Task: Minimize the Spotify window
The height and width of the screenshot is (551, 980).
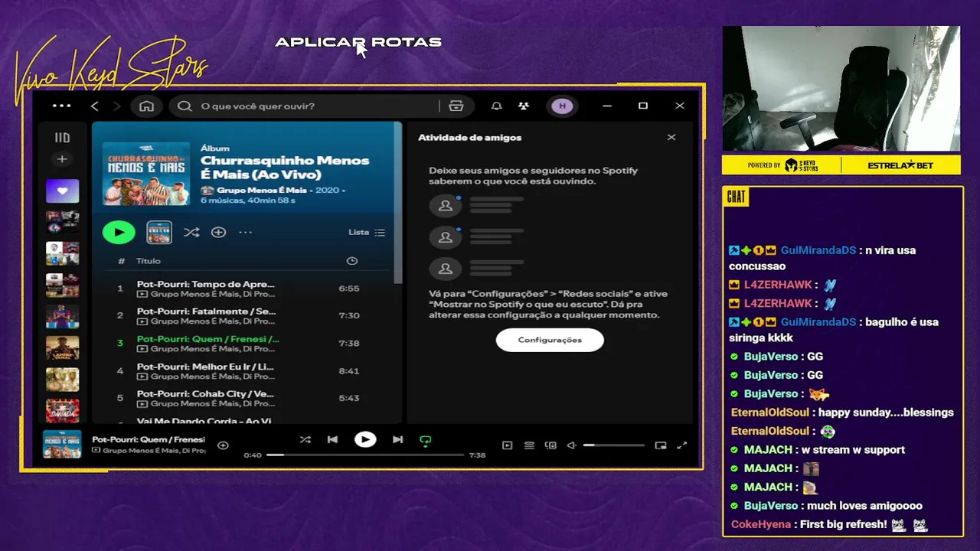Action: pyautogui.click(x=607, y=106)
